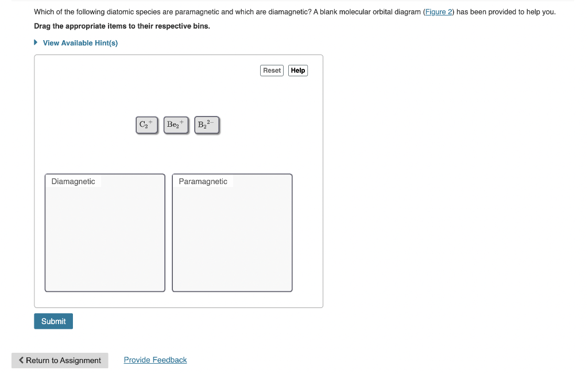Viewport: 588px width, 374px height.
Task: Open the Help dialog
Action: (x=297, y=70)
